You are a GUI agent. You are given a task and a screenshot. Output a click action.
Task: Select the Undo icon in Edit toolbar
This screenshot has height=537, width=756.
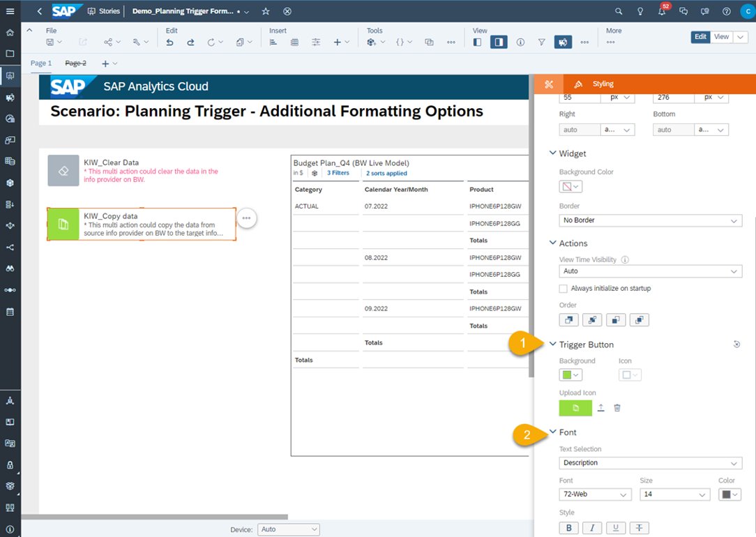[169, 42]
